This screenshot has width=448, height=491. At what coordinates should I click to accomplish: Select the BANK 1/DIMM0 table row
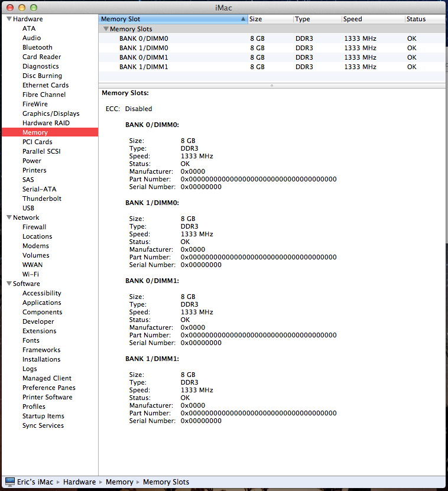click(272, 48)
